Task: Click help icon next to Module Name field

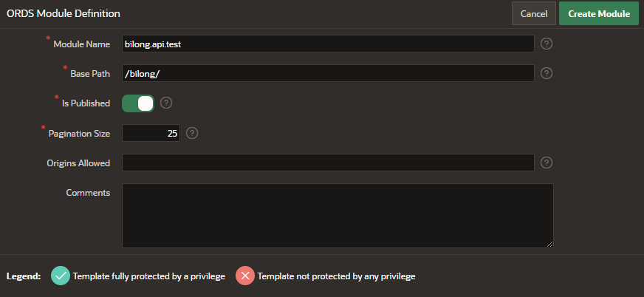Action: tap(547, 44)
